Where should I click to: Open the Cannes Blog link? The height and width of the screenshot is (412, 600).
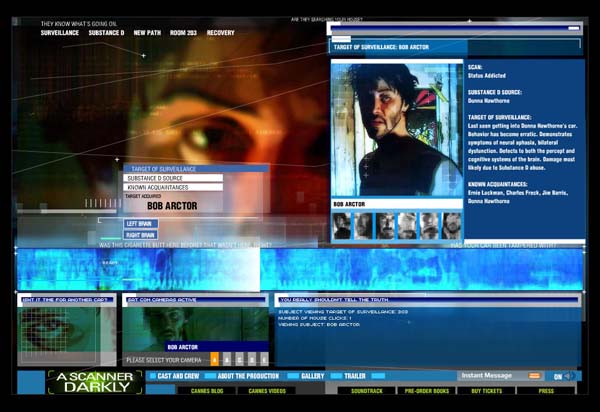[207, 391]
